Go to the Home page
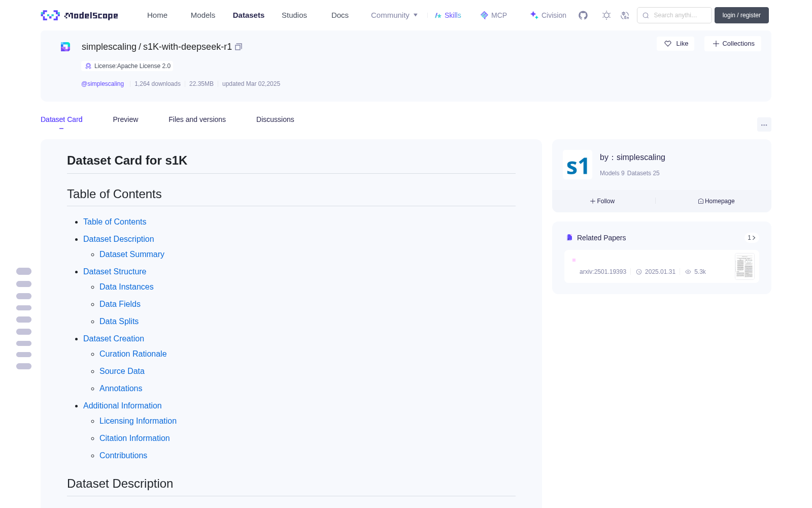 pyautogui.click(x=157, y=15)
